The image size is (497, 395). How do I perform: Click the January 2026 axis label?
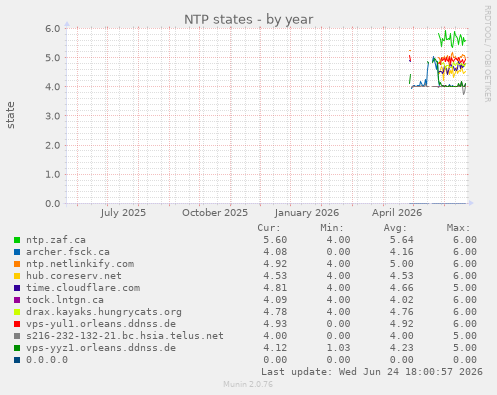pyautogui.click(x=307, y=213)
